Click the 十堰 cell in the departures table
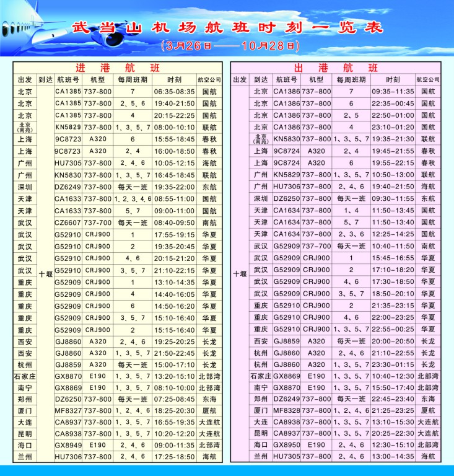 tap(240, 273)
